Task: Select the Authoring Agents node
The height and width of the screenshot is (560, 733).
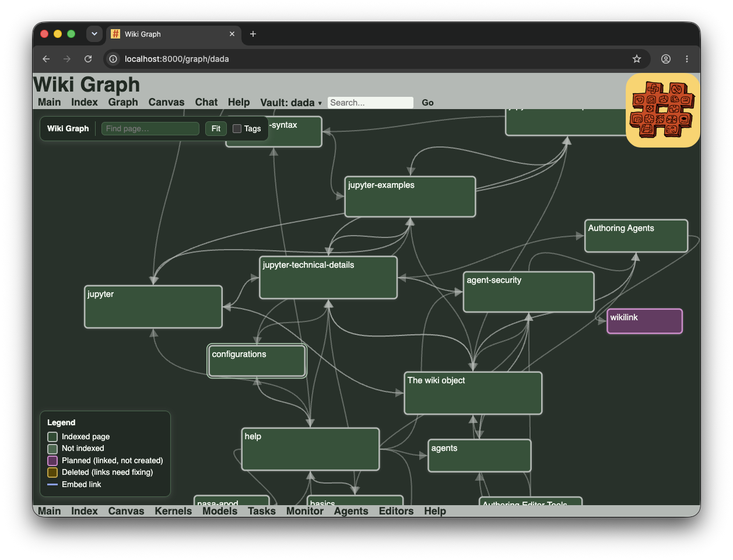Action: (x=636, y=236)
